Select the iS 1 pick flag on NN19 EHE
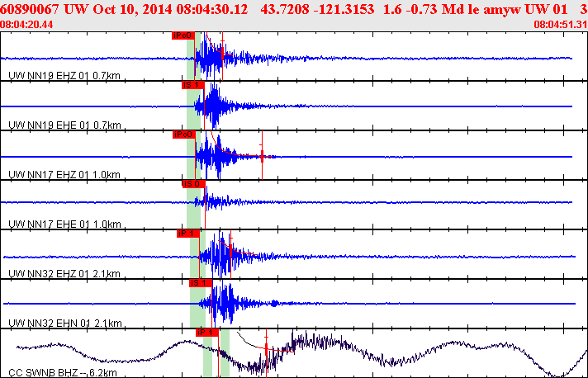 tap(192, 84)
